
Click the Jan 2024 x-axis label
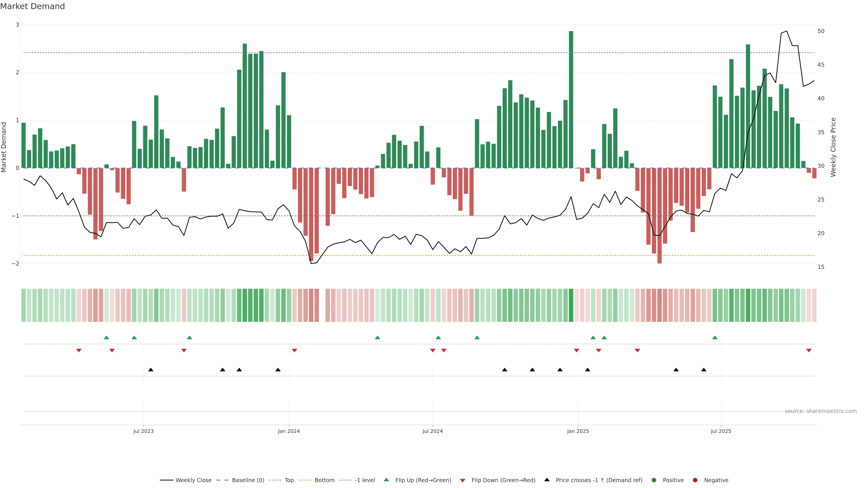[289, 431]
